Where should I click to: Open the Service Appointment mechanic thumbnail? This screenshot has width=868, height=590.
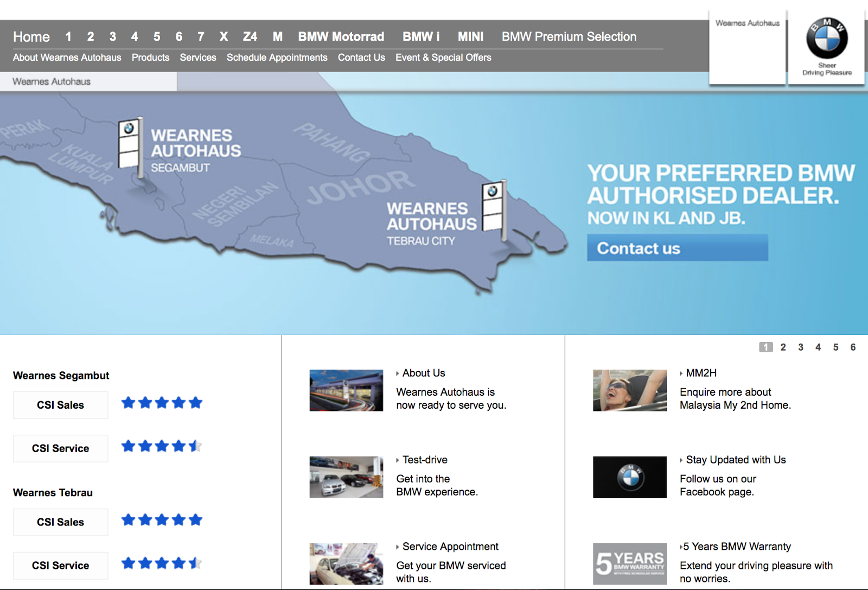coord(346,564)
